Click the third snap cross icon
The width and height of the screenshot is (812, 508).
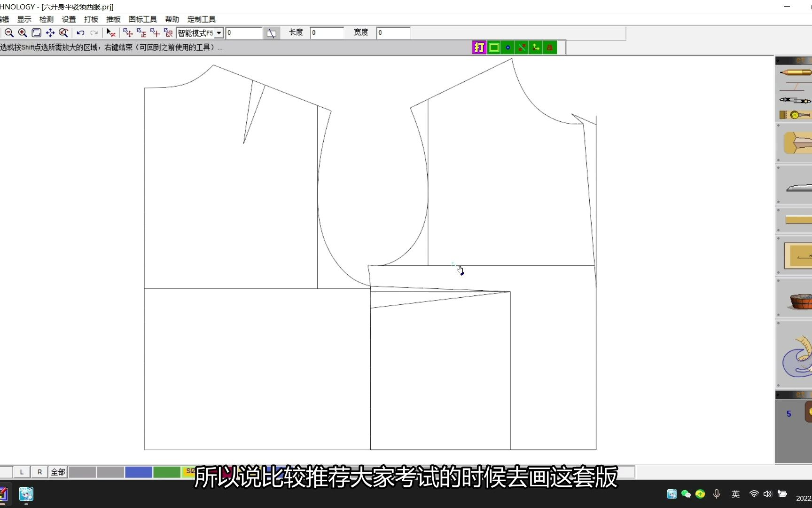click(155, 33)
